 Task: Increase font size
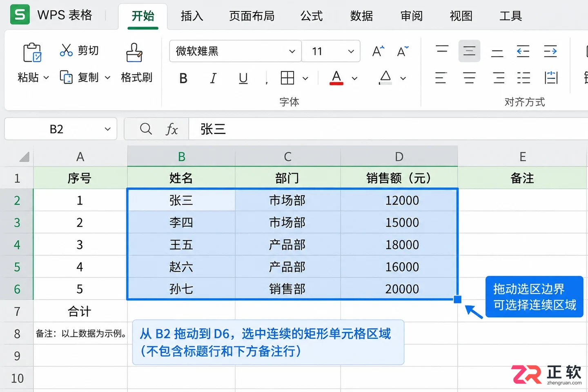pyautogui.click(x=378, y=51)
